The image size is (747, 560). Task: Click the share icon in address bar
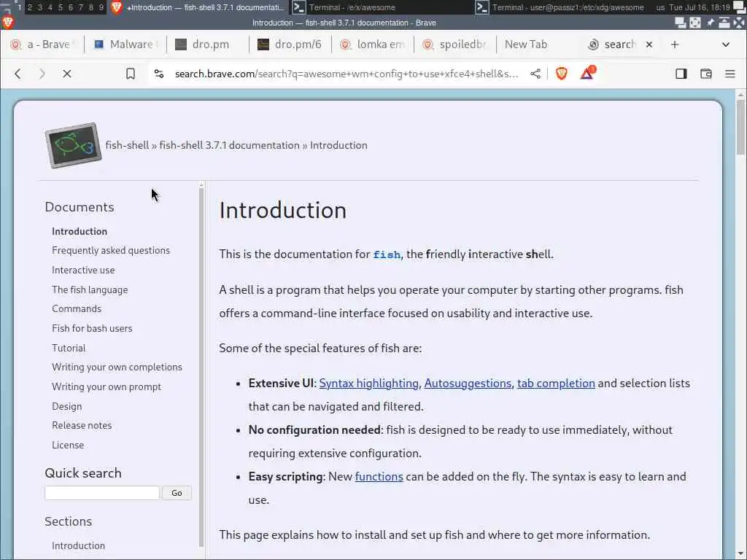[535, 74]
